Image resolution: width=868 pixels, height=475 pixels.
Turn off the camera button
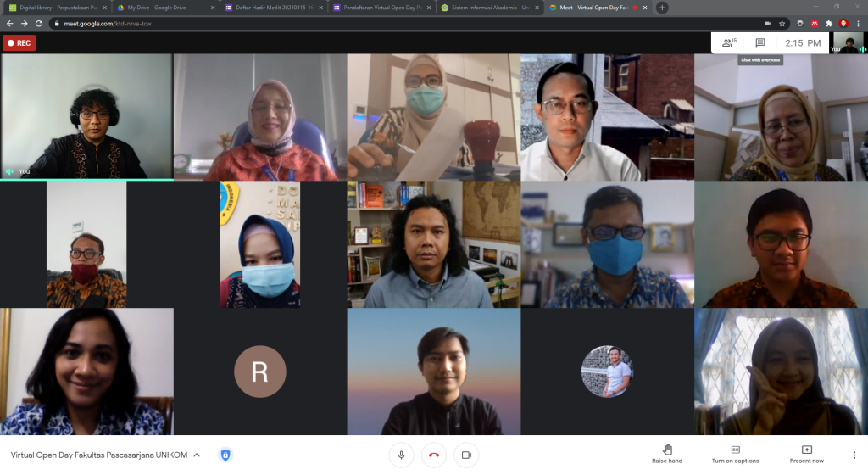[466, 455]
